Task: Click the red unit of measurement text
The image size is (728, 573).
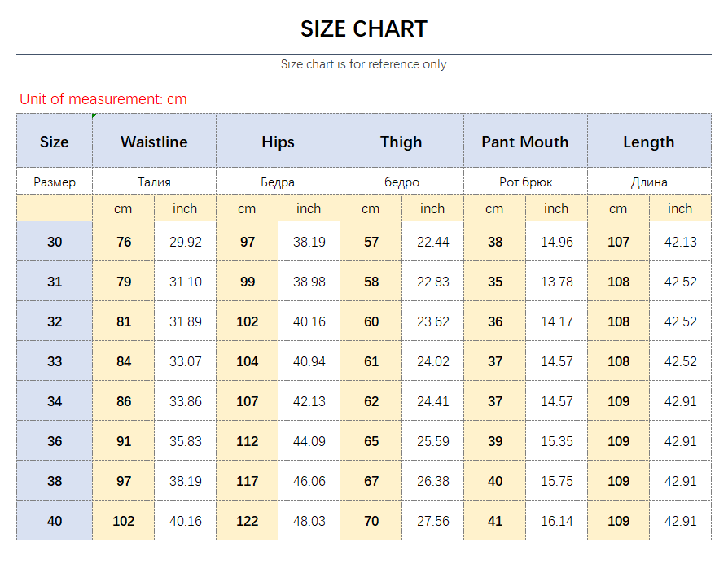Action: tap(103, 99)
